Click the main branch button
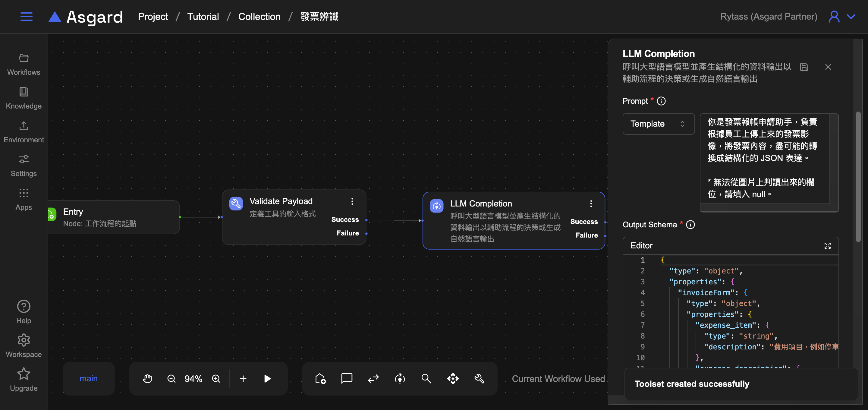The image size is (868, 410). point(88,379)
